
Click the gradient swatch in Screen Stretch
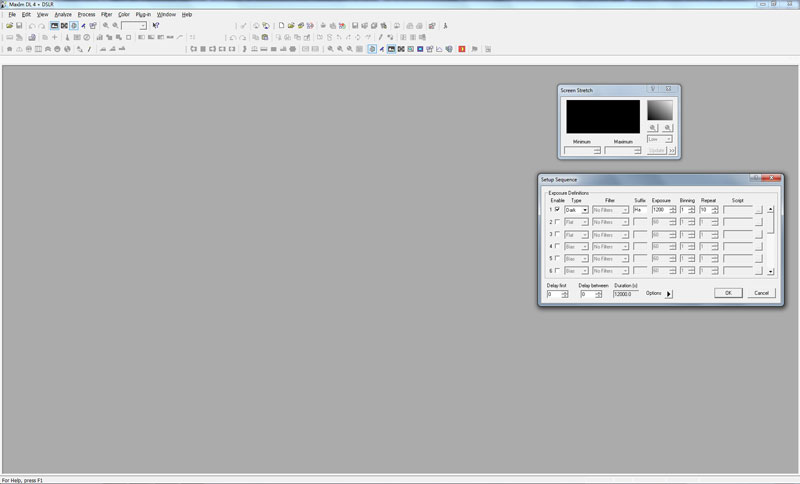(x=660, y=110)
